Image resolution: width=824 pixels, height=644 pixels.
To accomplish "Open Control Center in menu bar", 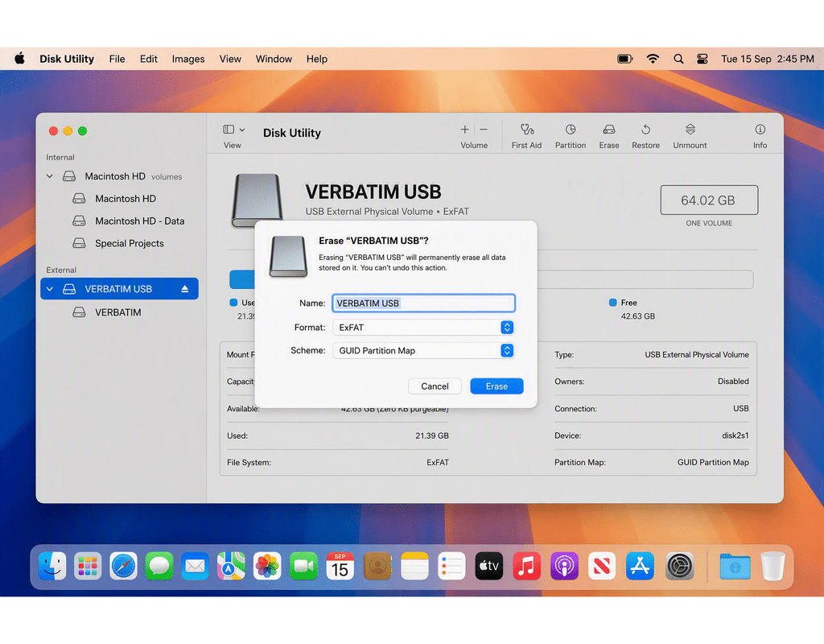I will coord(702,59).
